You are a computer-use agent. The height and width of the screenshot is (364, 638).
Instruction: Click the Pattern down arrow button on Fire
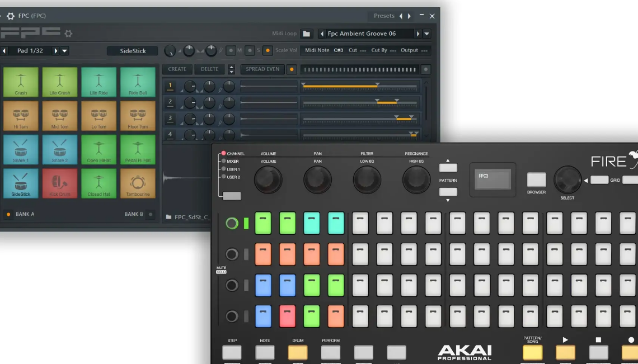tap(448, 192)
